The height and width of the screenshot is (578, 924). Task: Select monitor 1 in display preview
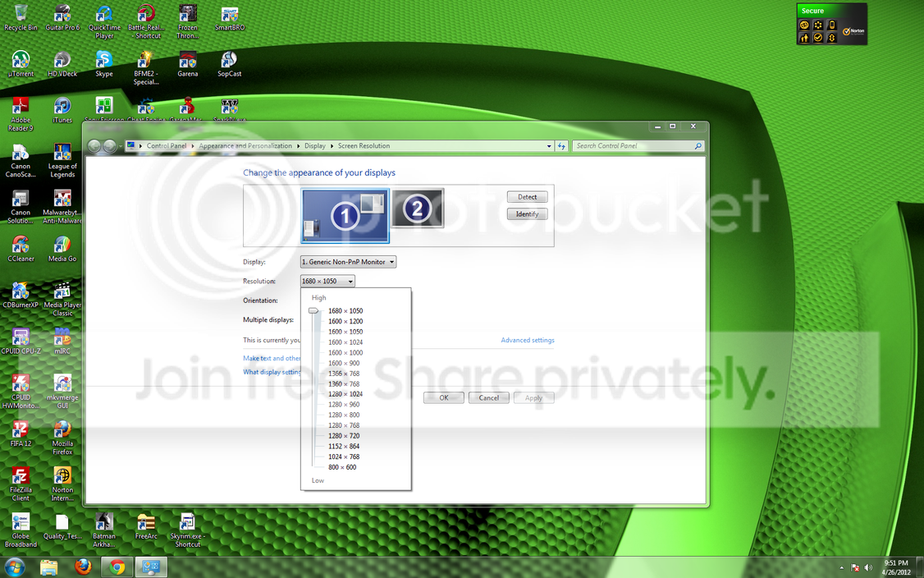point(345,216)
